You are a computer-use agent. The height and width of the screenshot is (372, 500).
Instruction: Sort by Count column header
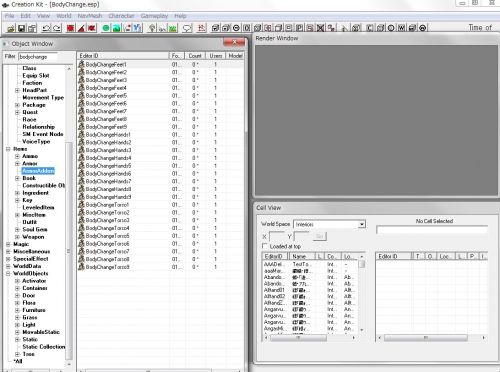(195, 56)
